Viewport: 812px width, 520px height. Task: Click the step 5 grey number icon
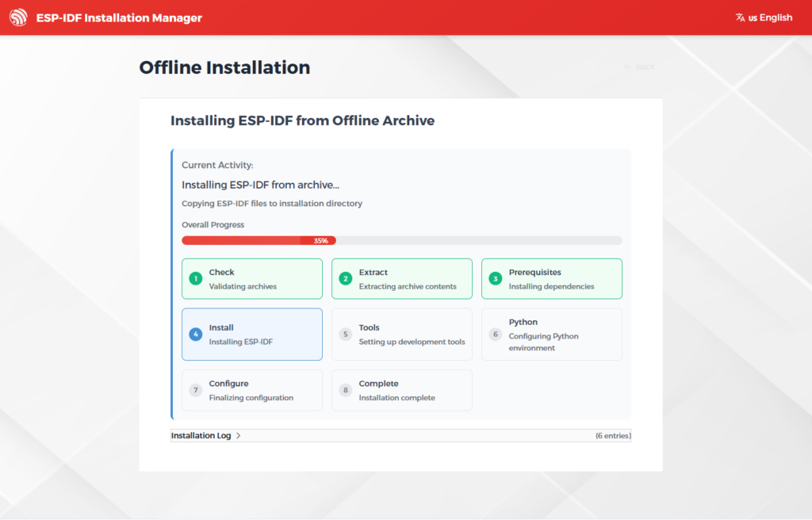[x=346, y=334]
